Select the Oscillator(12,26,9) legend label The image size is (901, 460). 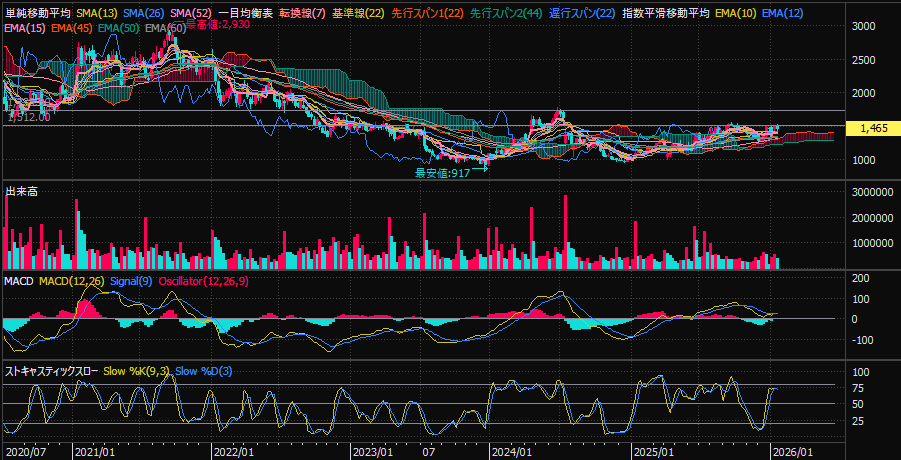click(207, 282)
